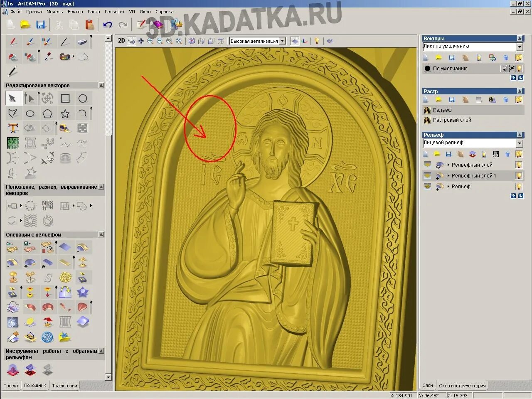
Task: Click the zoom in magnifier
Action: tap(150, 41)
